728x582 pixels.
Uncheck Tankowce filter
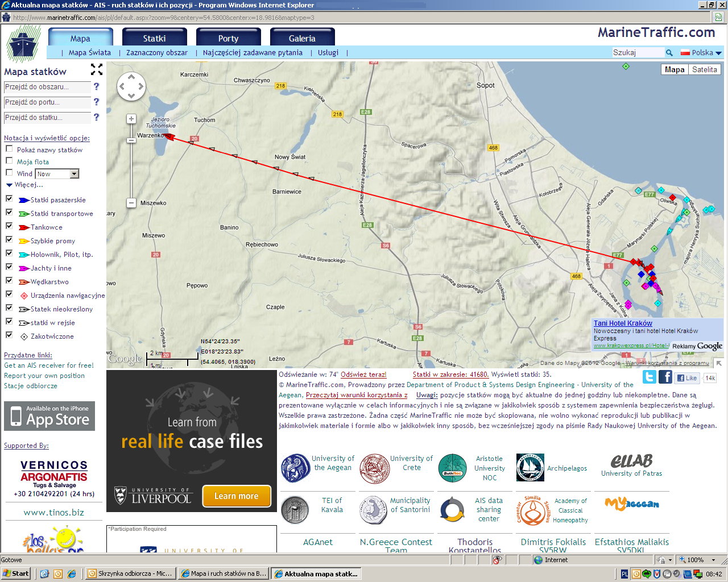click(9, 226)
